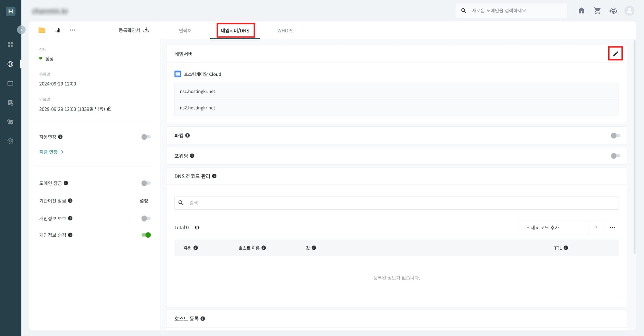Open the dropdown arrow beside 새 레코드 추가
Image resolution: width=644 pixels, height=336 pixels.
click(596, 227)
